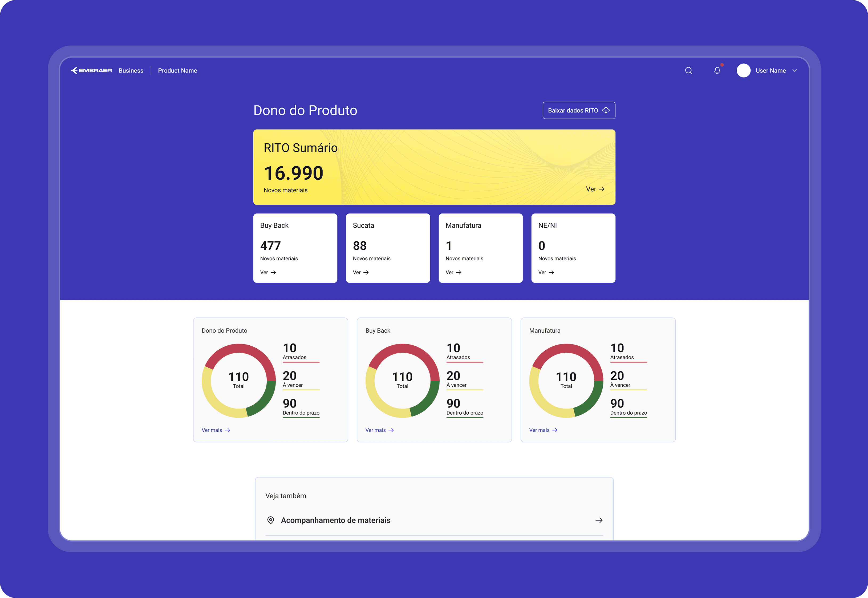Click the 1 value on the Manufatura card
The height and width of the screenshot is (598, 868).
click(x=448, y=245)
